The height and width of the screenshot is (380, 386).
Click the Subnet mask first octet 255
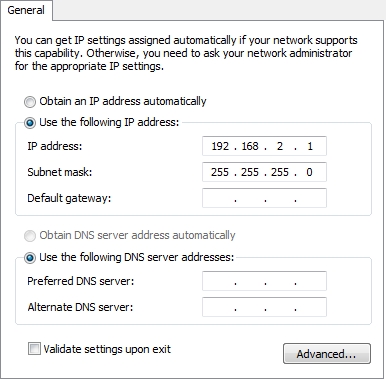220,172
